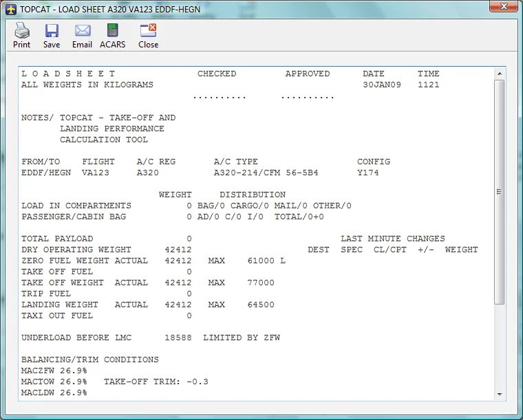Viewport: 523px width, 420px height.
Task: Click the dry operating weight value 42412
Action: (x=178, y=250)
